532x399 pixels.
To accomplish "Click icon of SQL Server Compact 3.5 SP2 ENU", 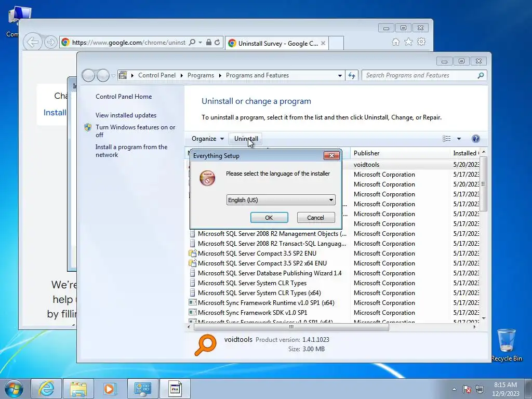I will [192, 253].
